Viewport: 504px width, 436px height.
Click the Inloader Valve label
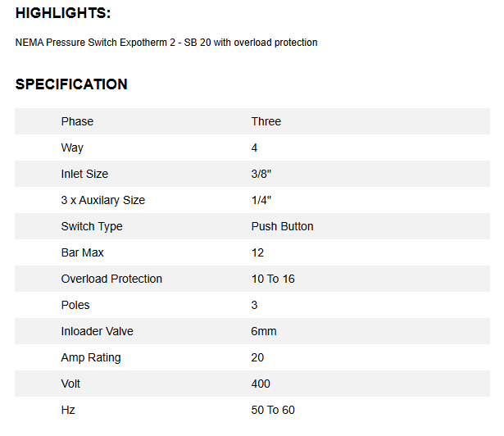(x=97, y=331)
